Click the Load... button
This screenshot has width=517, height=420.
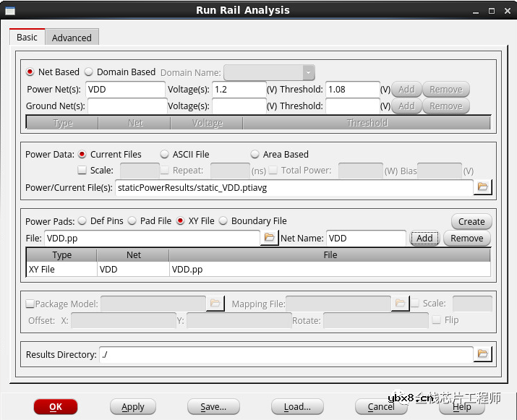(297, 407)
